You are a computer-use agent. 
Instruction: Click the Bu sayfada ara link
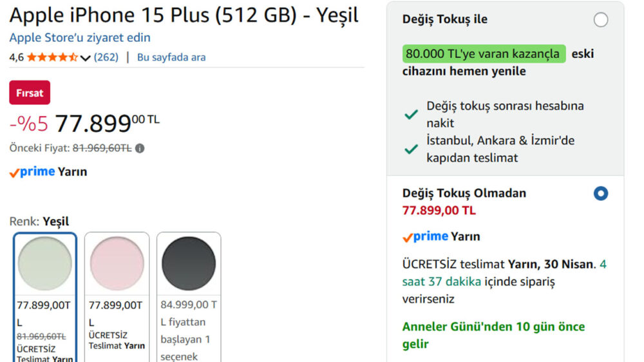(x=171, y=57)
